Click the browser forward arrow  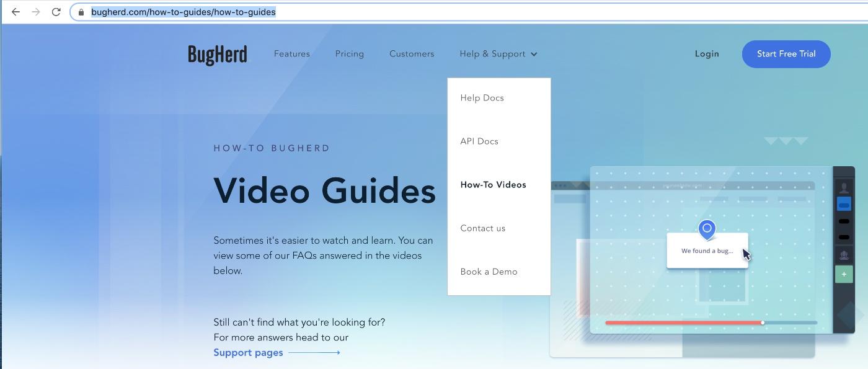click(x=35, y=12)
